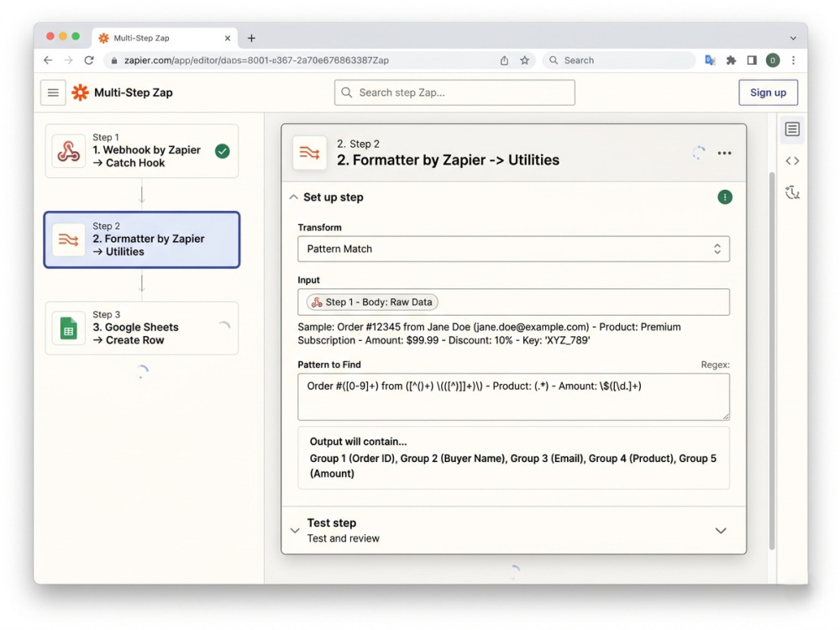The width and height of the screenshot is (840, 630).
Task: Open the notes panel icon in right rail
Action: pos(792,129)
